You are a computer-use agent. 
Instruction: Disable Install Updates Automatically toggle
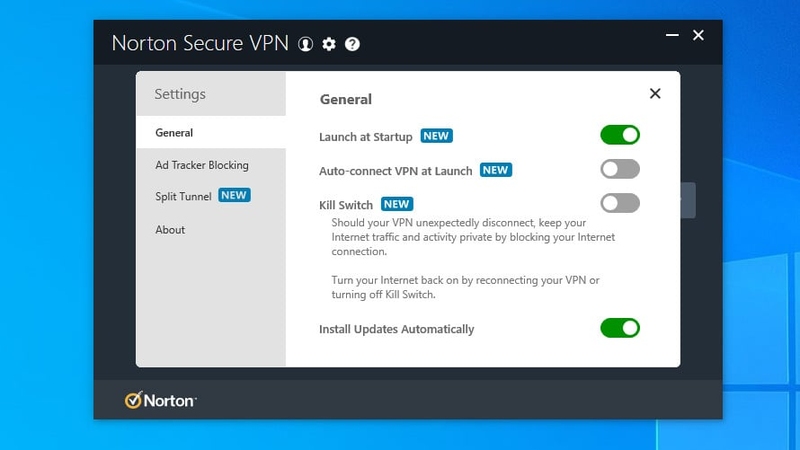point(620,328)
